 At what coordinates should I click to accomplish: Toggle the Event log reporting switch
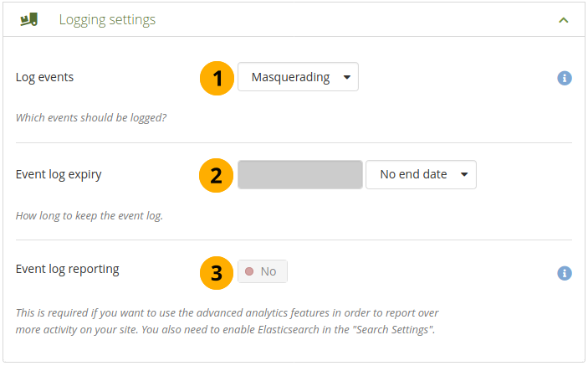(263, 271)
